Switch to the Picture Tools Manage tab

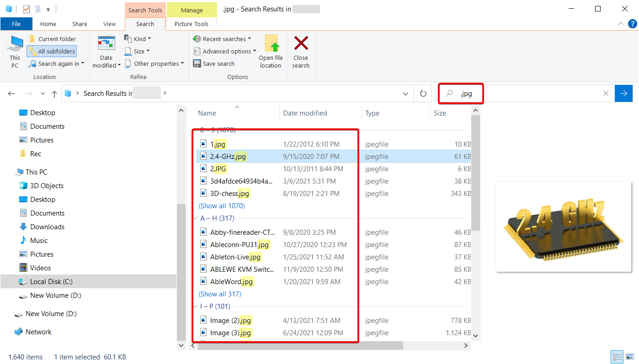pyautogui.click(x=192, y=11)
